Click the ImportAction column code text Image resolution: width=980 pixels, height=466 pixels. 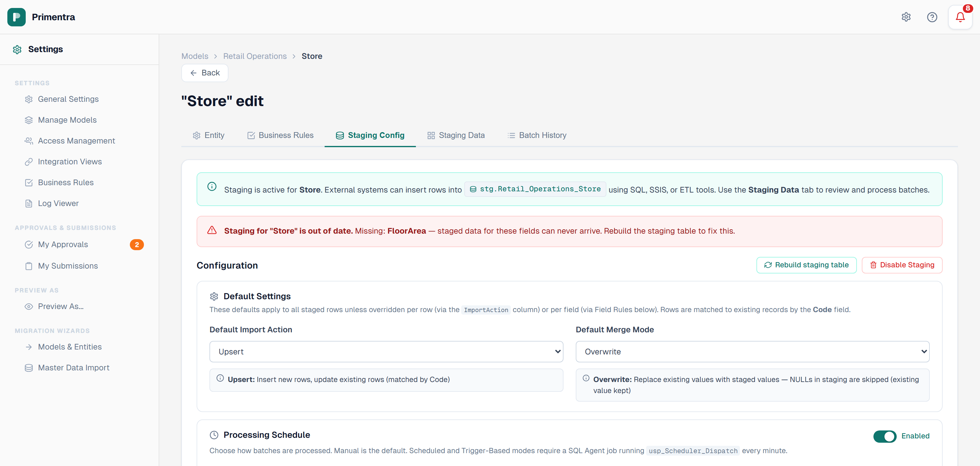point(486,310)
